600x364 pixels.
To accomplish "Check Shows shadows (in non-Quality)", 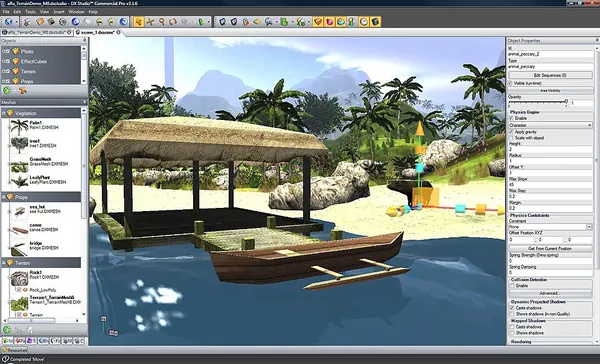I will click(512, 314).
